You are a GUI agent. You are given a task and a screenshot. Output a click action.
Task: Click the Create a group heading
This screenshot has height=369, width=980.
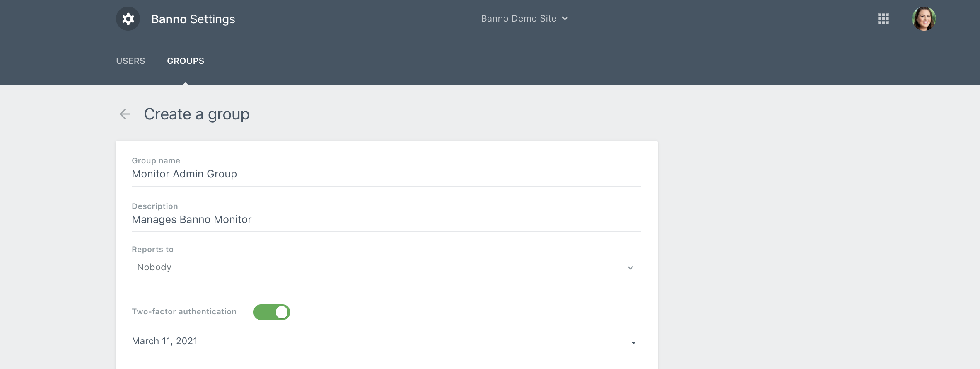tap(197, 114)
